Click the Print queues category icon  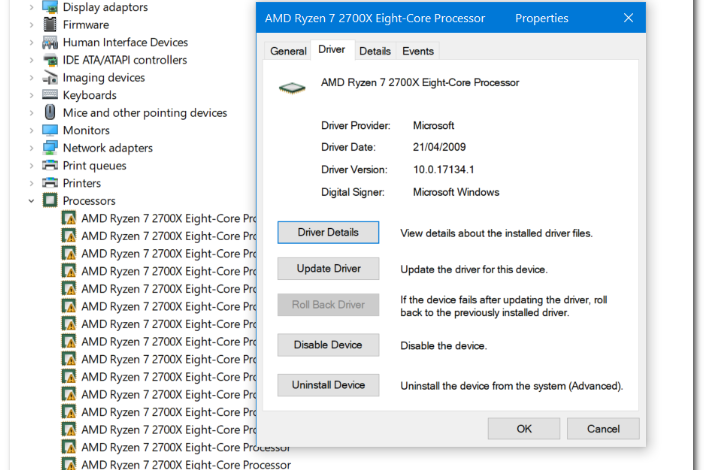(50, 166)
